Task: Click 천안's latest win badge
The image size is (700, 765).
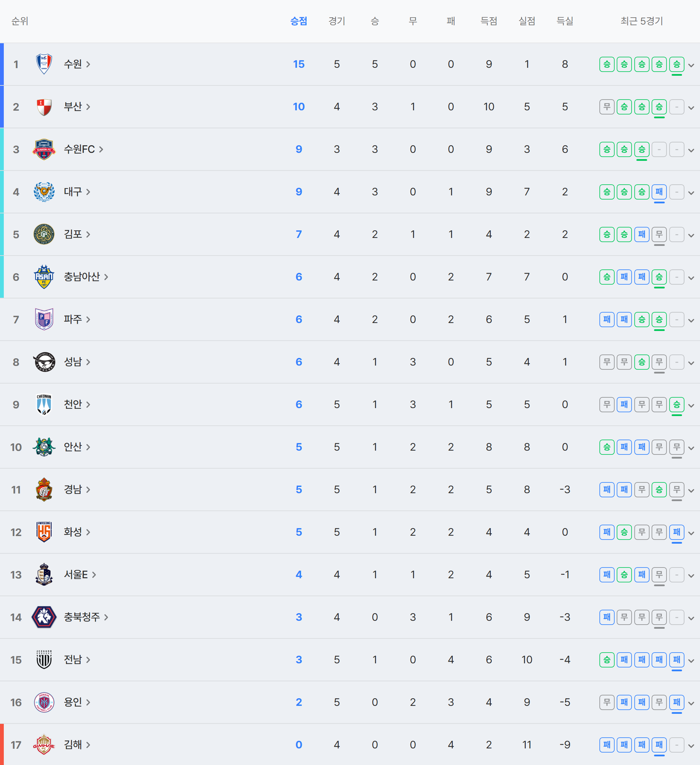Action: [x=676, y=405]
